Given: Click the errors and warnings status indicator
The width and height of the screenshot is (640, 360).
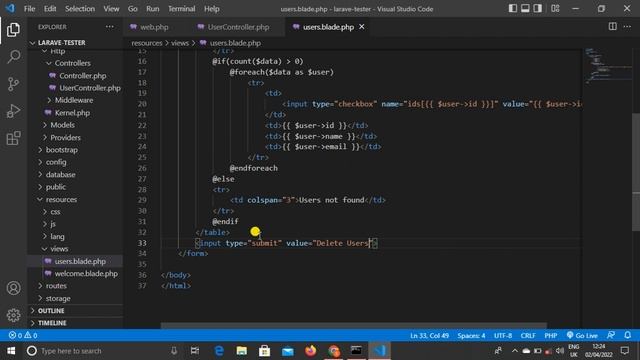Looking at the screenshot, I should coord(23,335).
